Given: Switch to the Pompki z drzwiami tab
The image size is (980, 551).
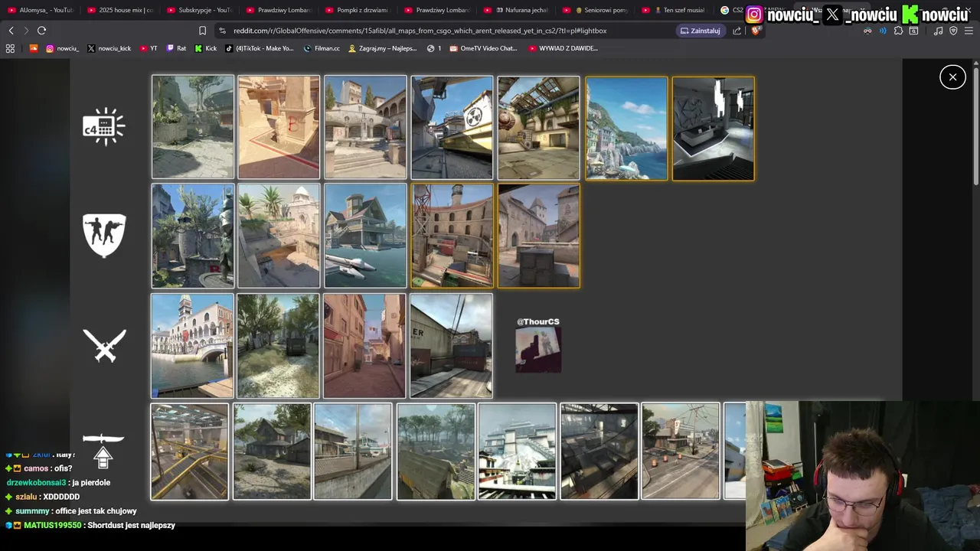Looking at the screenshot, I should pos(358,10).
